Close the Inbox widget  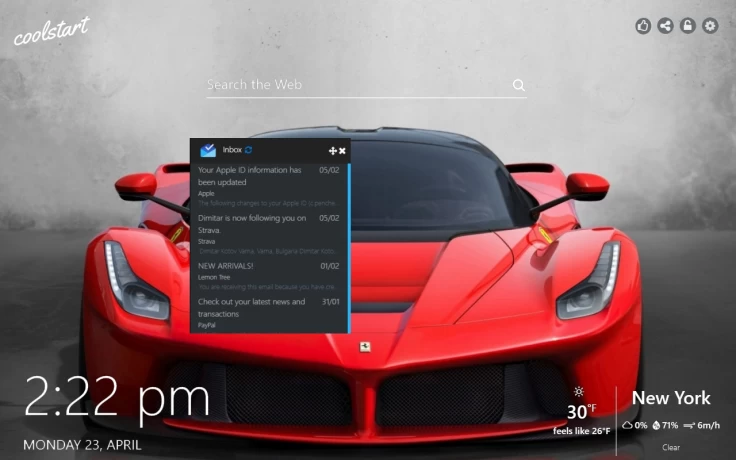coord(342,151)
